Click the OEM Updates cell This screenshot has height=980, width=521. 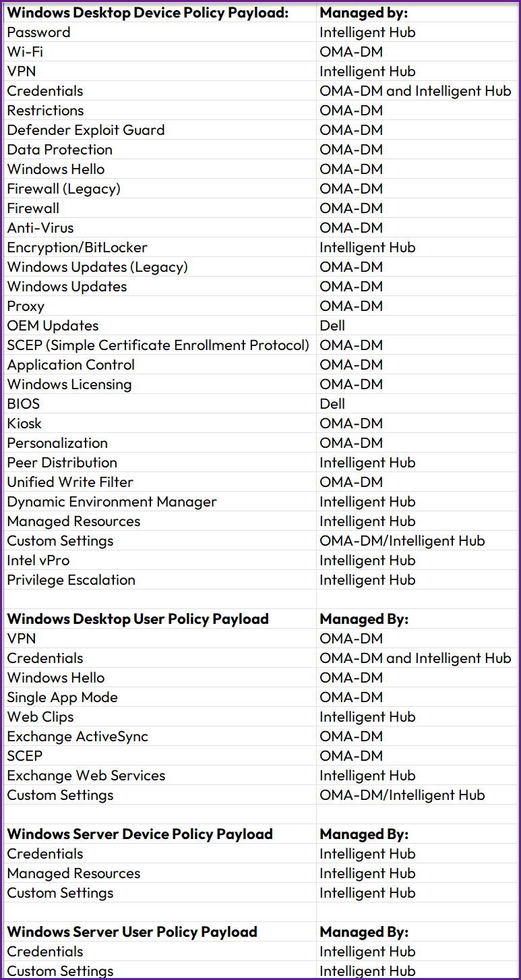[x=53, y=326]
